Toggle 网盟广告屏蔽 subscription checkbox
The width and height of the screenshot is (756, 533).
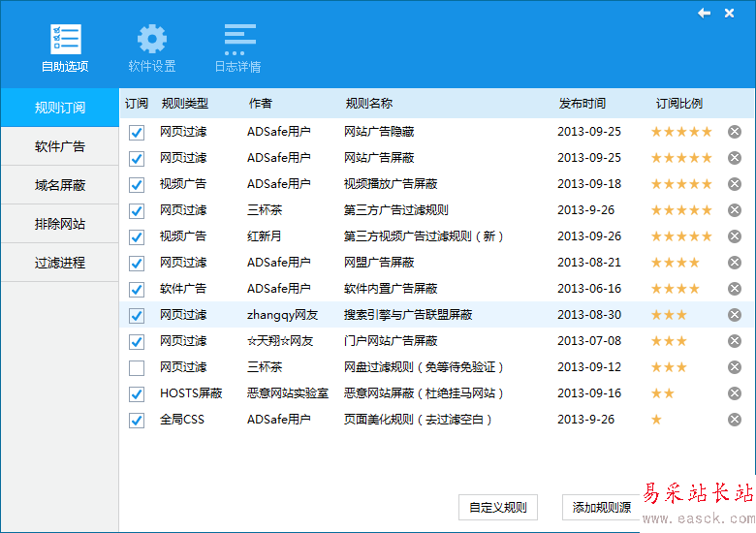click(137, 264)
